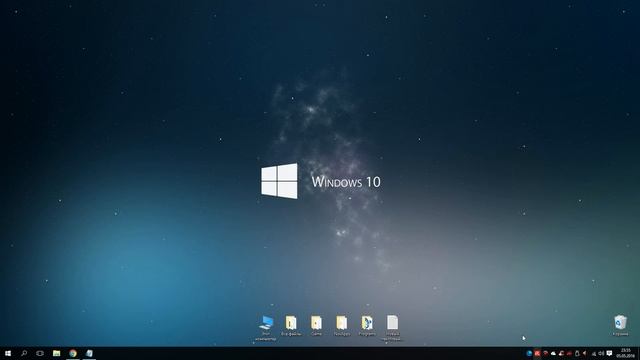
Task: Open the taskbar search magnifier
Action: [24, 353]
